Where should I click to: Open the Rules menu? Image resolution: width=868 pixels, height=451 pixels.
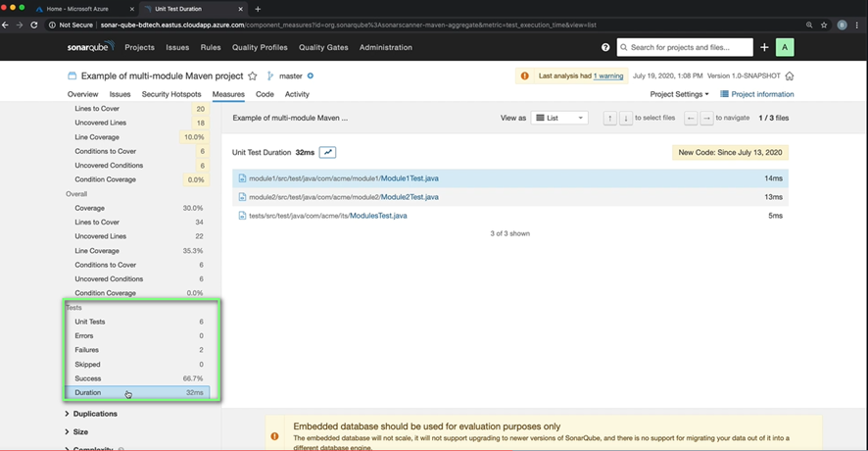pos(211,47)
